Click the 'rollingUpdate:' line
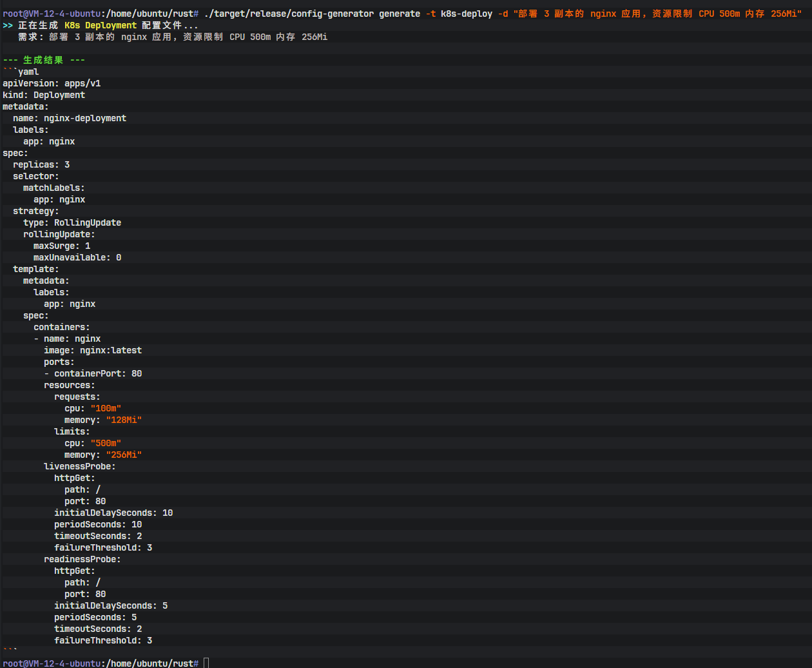 click(x=59, y=234)
